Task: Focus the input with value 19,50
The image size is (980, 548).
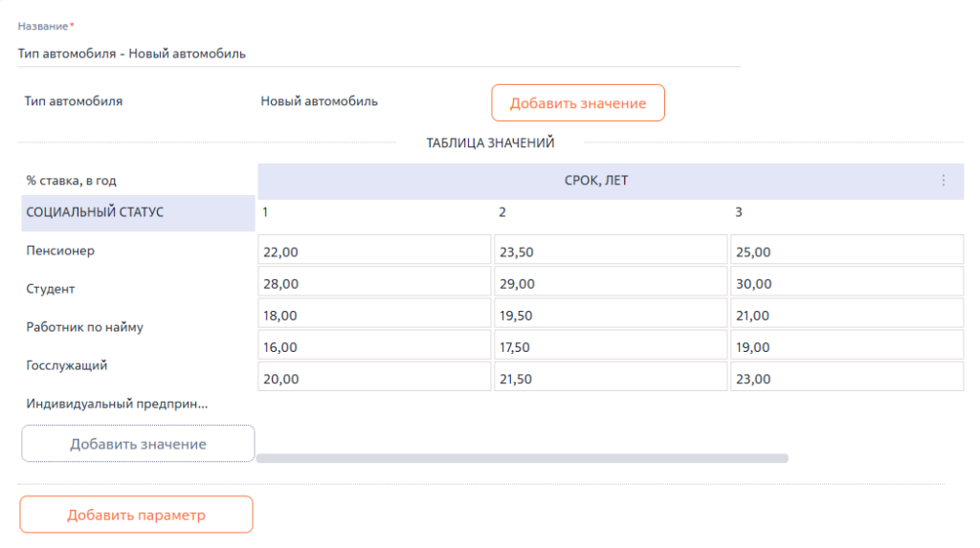Action: pyautogui.click(x=611, y=315)
